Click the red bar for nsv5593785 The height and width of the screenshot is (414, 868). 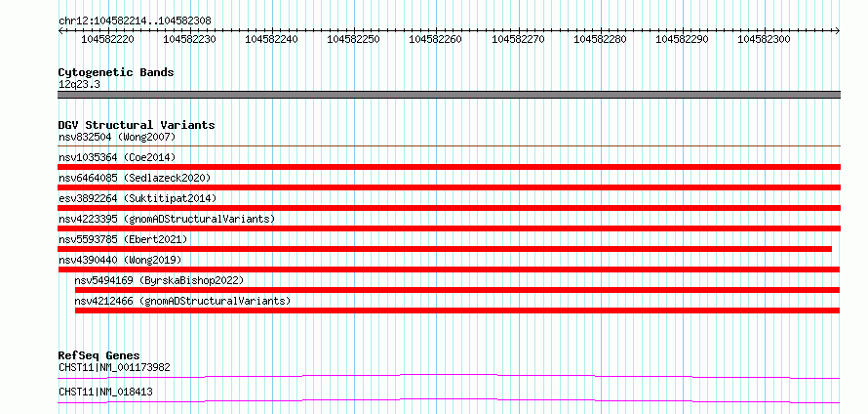445,249
